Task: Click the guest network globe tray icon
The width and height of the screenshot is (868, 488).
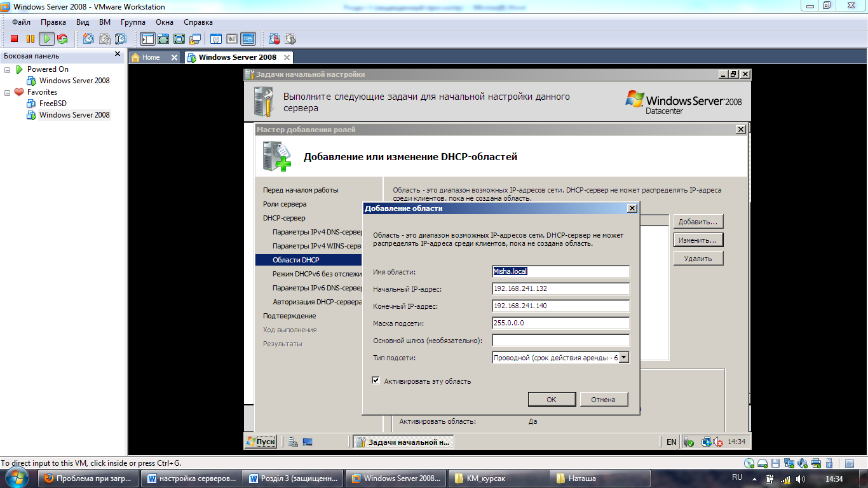Action: click(707, 442)
